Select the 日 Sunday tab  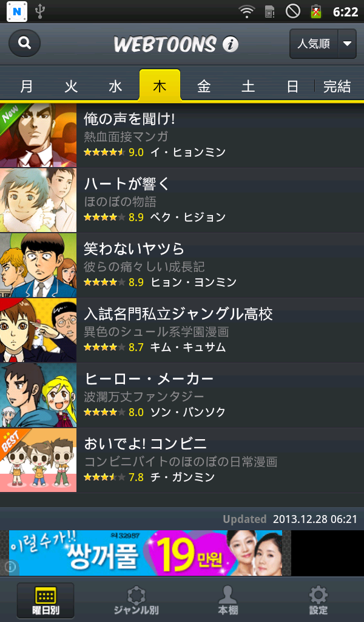coord(292,86)
